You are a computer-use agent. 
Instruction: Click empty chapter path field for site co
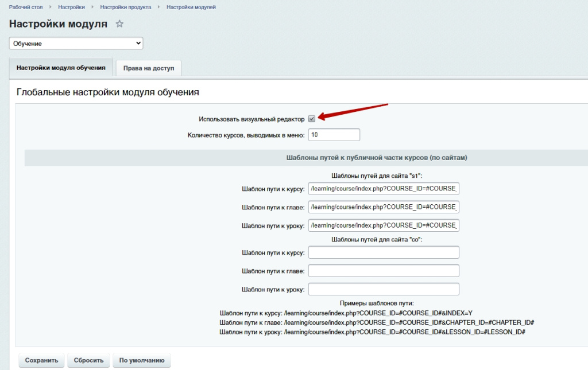(384, 271)
